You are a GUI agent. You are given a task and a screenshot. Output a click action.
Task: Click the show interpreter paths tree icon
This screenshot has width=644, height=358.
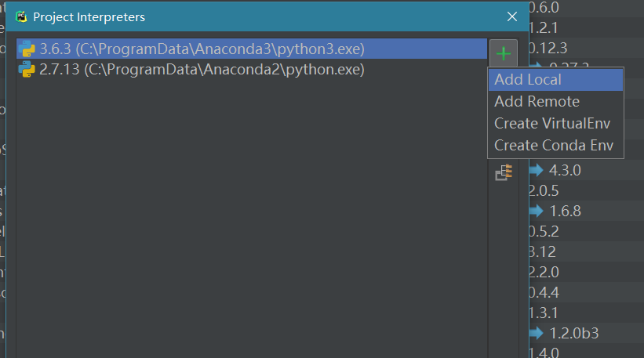(504, 172)
